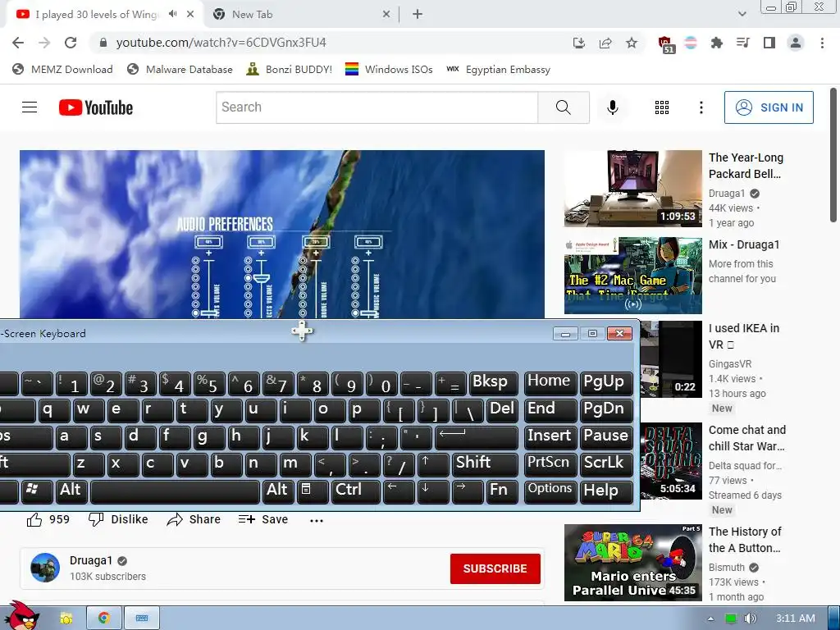Click the Windows logo key on keyboard

[37, 491]
